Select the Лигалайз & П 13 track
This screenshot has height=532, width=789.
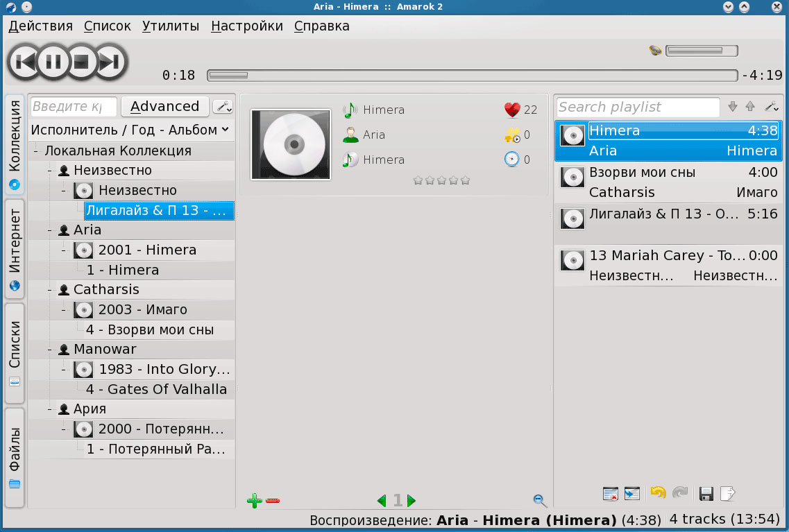coord(159,211)
